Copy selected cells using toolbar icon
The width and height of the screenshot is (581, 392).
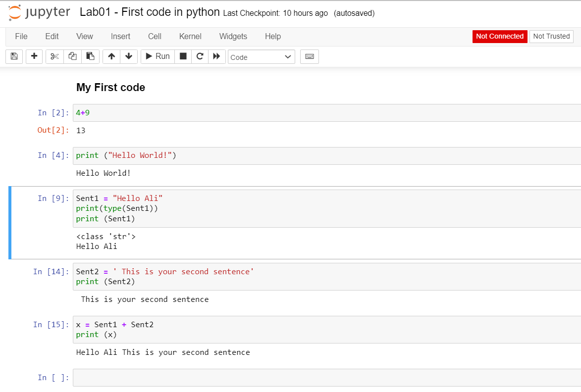(72, 56)
